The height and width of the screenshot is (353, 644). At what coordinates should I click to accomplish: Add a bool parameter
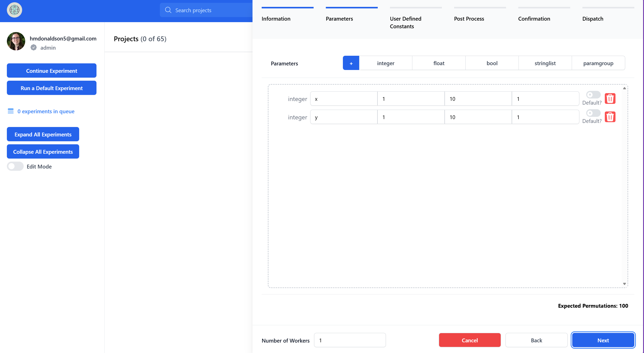492,63
